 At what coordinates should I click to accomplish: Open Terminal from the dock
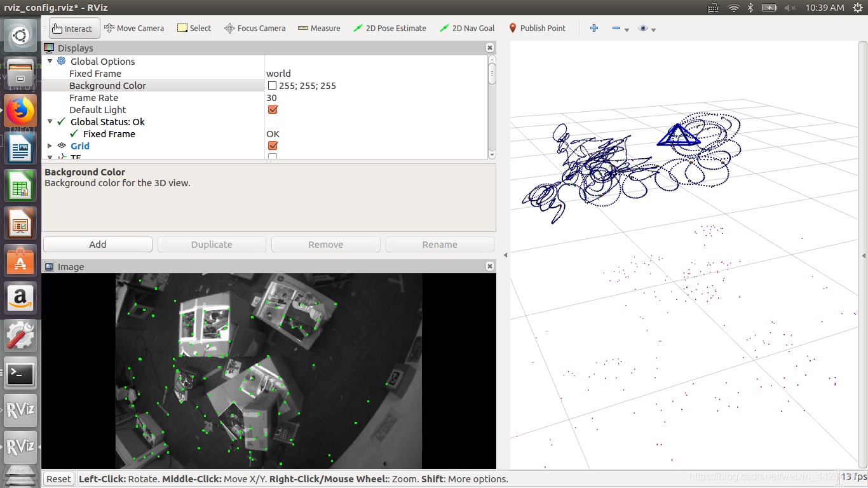(20, 373)
